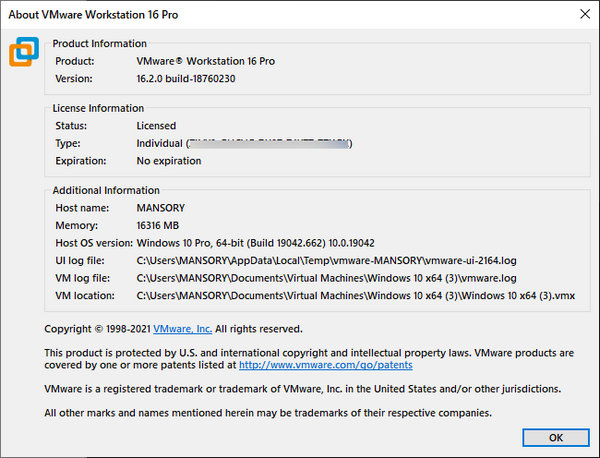Click the version number 16.2.0 build text
600x458 pixels.
[191, 78]
